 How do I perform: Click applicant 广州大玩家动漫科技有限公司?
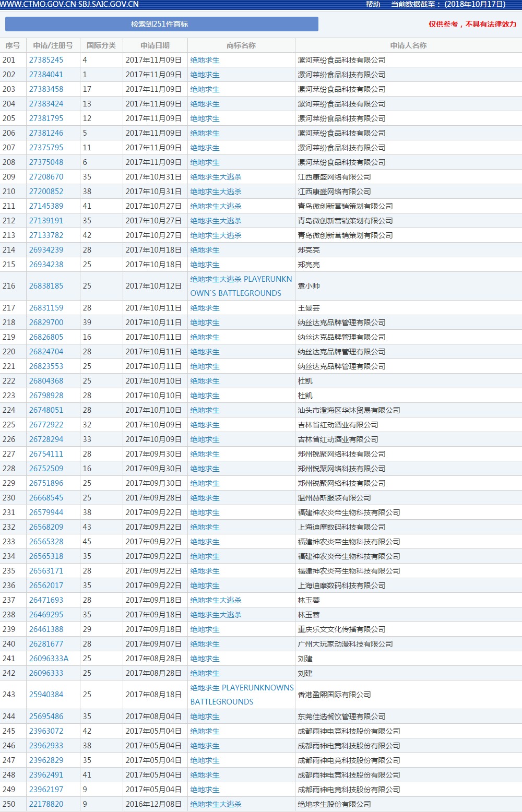pyautogui.click(x=346, y=644)
